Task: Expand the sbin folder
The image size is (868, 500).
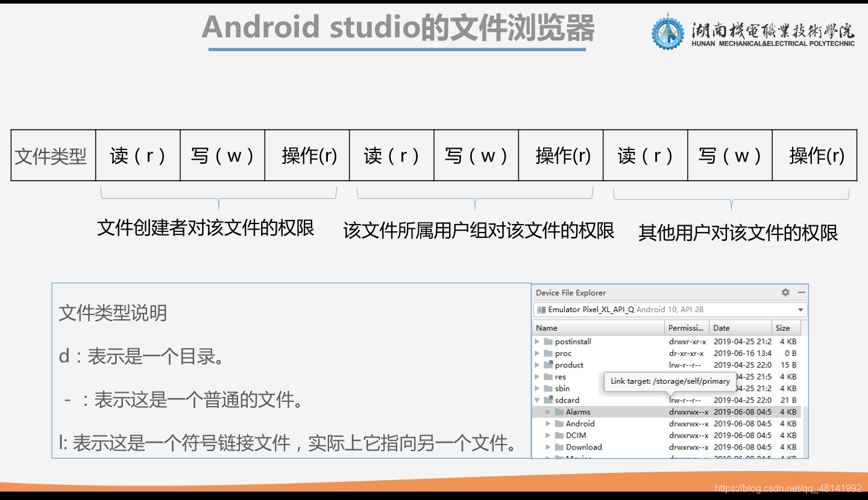Action: (537, 389)
